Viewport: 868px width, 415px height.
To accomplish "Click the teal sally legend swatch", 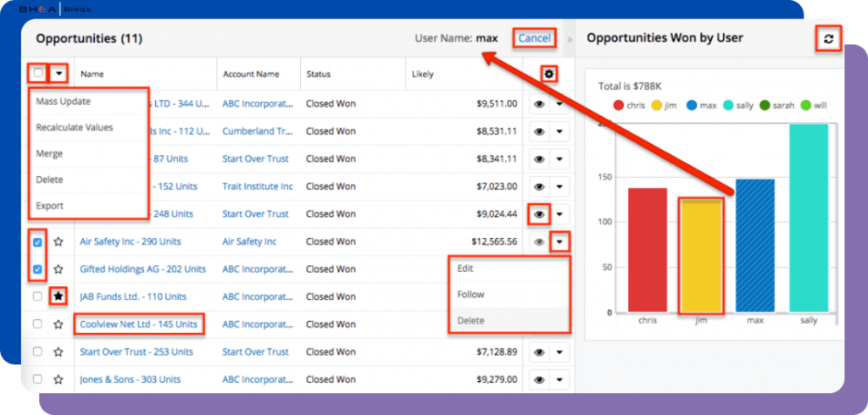I will coord(728,105).
